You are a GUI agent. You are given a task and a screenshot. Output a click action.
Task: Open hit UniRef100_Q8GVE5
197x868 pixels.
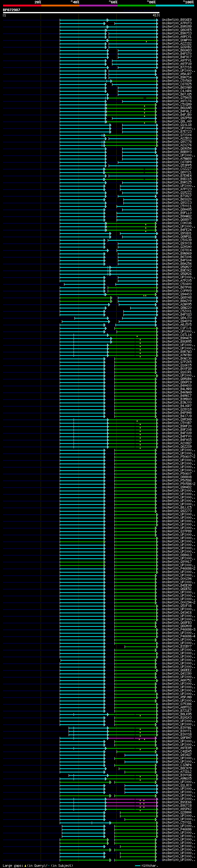[177, 30]
